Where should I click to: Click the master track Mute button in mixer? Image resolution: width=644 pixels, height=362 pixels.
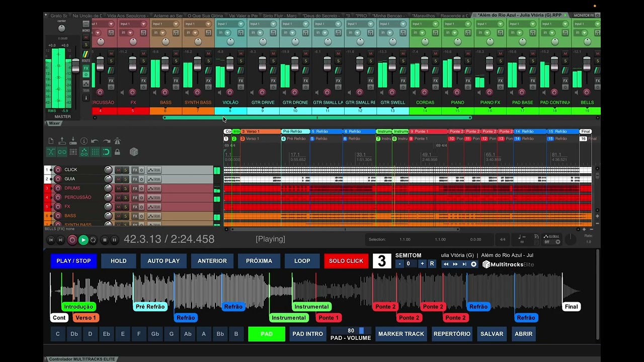(86, 38)
